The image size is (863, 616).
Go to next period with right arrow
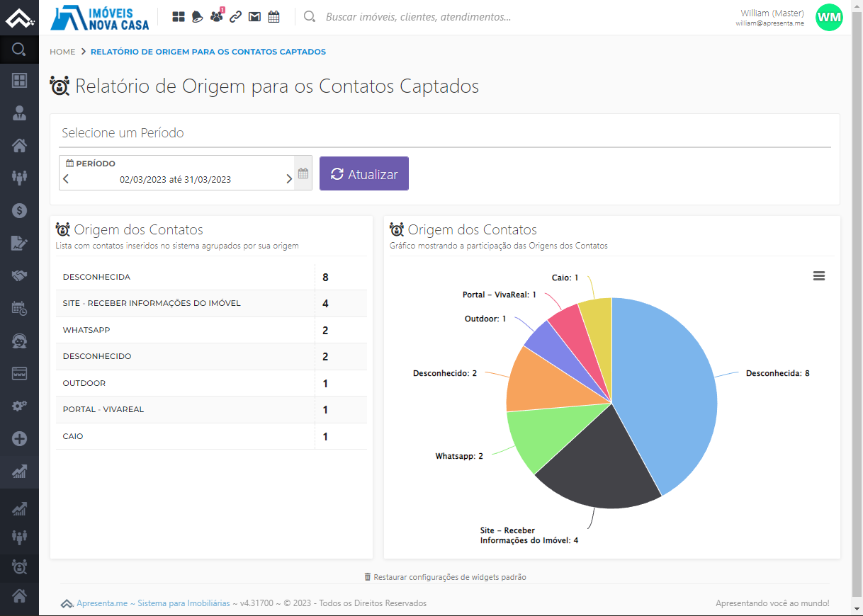tap(289, 179)
